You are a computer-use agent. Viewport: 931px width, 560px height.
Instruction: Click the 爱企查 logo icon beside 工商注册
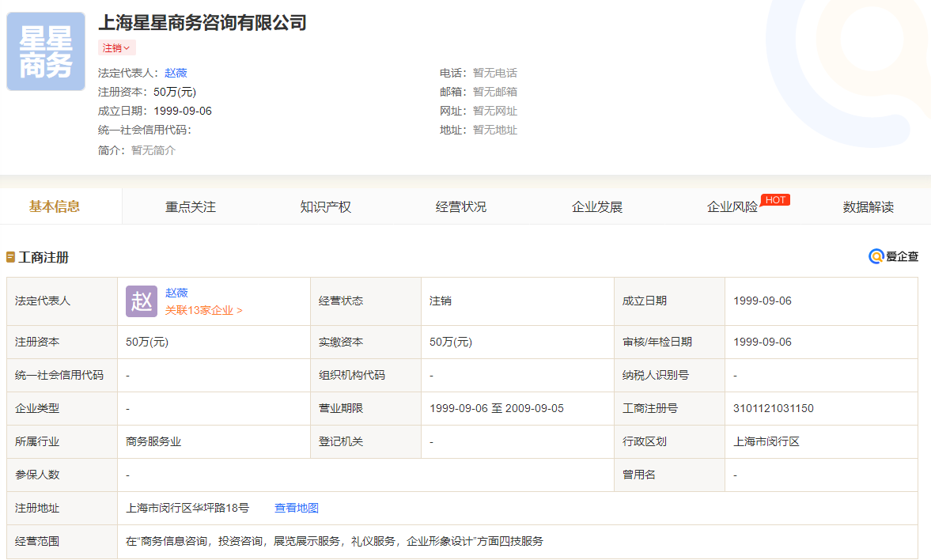(x=878, y=256)
